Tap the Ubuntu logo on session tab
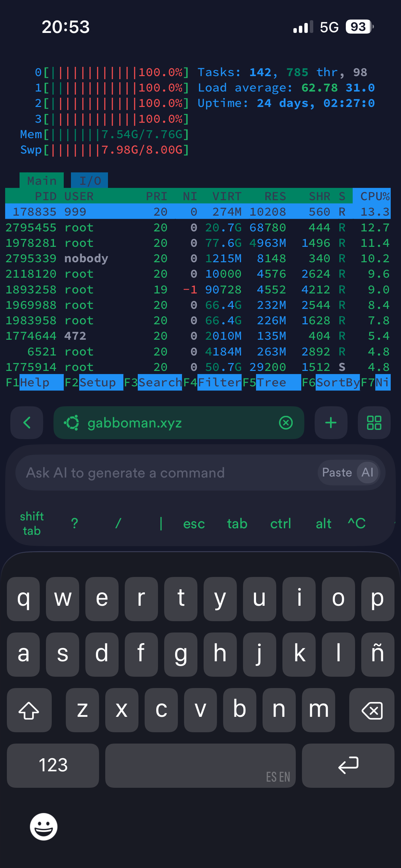The height and width of the screenshot is (868, 401). point(72,423)
